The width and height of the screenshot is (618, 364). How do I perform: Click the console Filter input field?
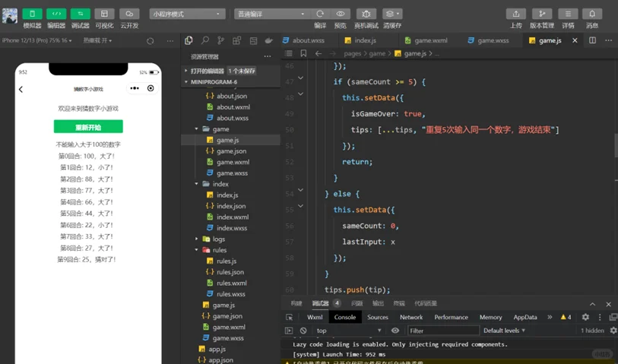442,331
